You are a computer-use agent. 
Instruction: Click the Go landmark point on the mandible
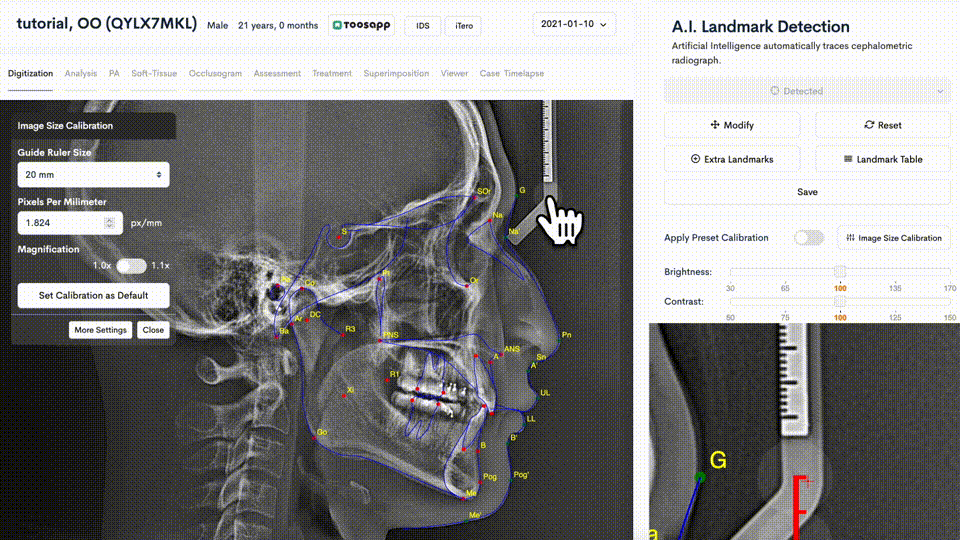(314, 438)
